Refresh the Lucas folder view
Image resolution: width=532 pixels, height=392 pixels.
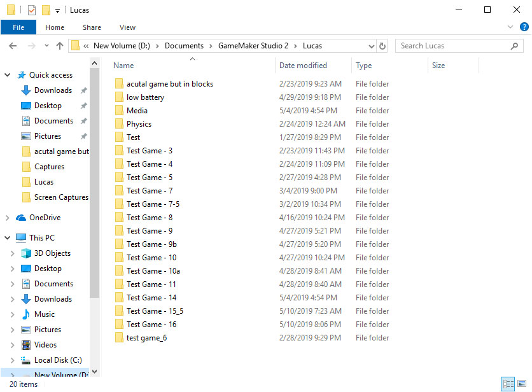pos(381,46)
